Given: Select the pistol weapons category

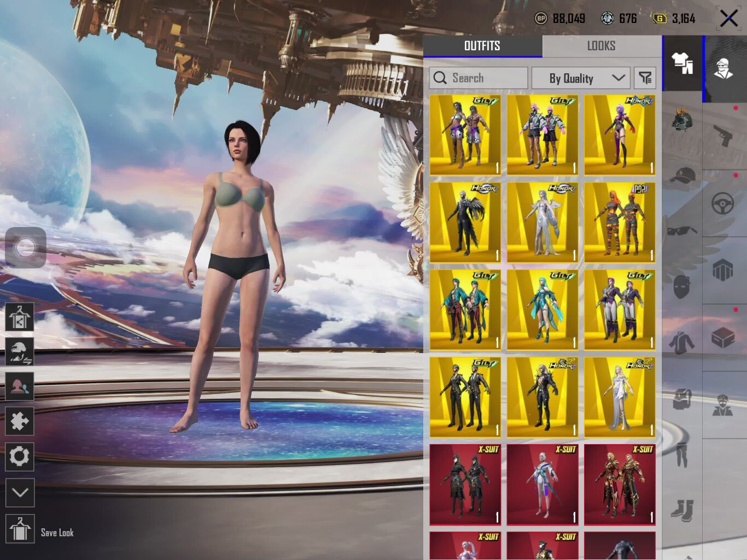Looking at the screenshot, I should (723, 135).
